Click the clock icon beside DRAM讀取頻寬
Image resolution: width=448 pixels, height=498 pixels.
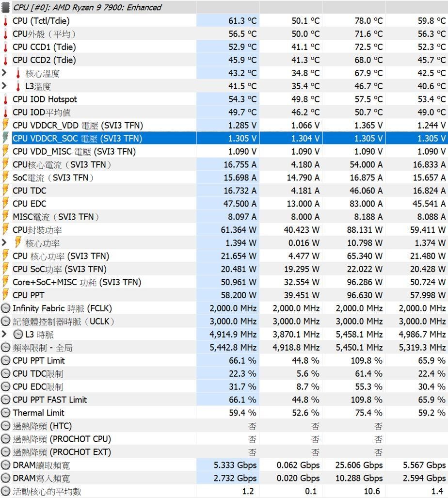6,466
